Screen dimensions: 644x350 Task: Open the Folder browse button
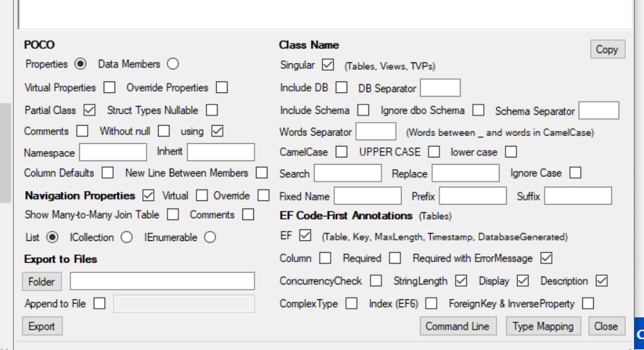click(x=42, y=281)
